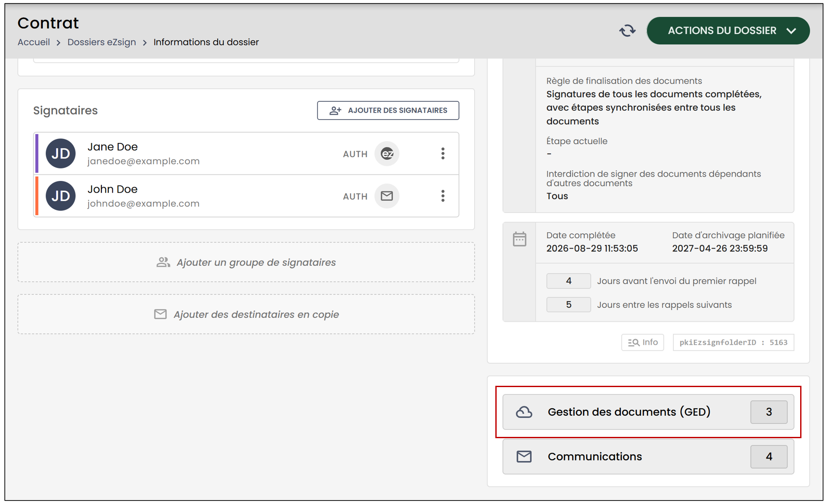Image resolution: width=827 pixels, height=504 pixels.
Task: Open Dossiers eZsign breadcrumb link
Action: pyautogui.click(x=102, y=42)
